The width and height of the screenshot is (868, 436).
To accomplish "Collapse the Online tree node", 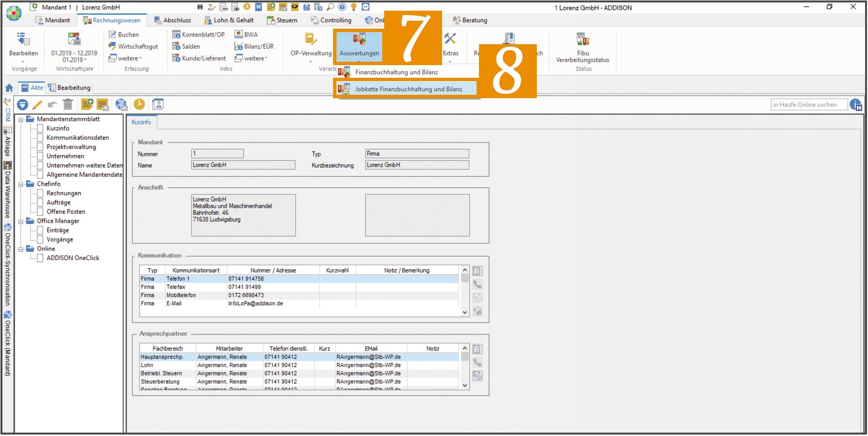I will click(21, 249).
